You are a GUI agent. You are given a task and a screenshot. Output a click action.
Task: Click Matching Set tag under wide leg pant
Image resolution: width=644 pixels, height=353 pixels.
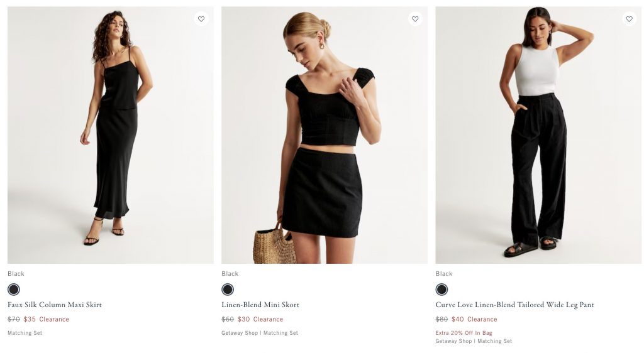pyautogui.click(x=494, y=341)
